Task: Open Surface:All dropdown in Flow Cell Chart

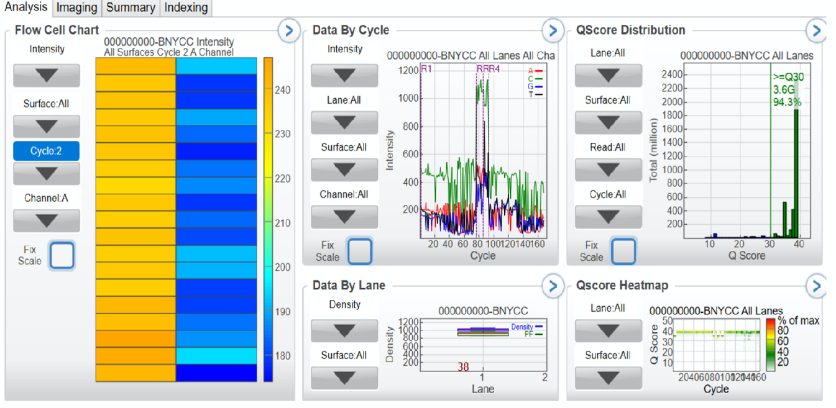Action: coord(46,126)
